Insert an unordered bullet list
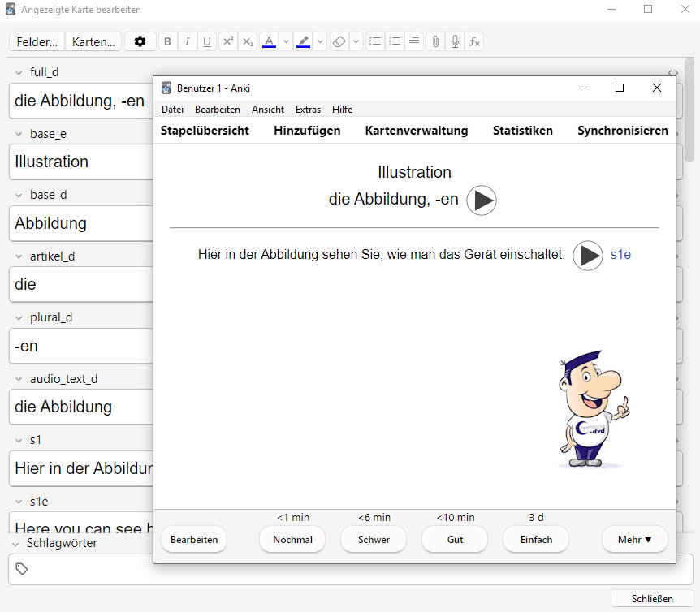Screen dimensions: 700x612 (374, 41)
